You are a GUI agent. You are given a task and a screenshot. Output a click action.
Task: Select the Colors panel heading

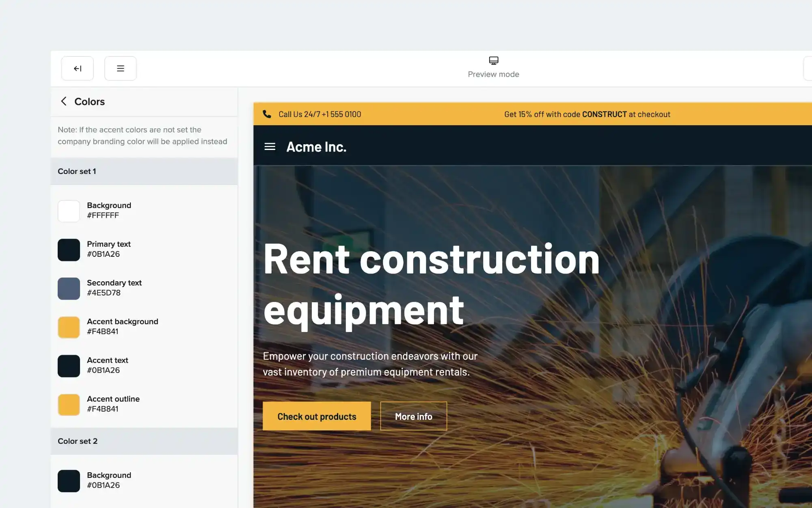(x=89, y=101)
